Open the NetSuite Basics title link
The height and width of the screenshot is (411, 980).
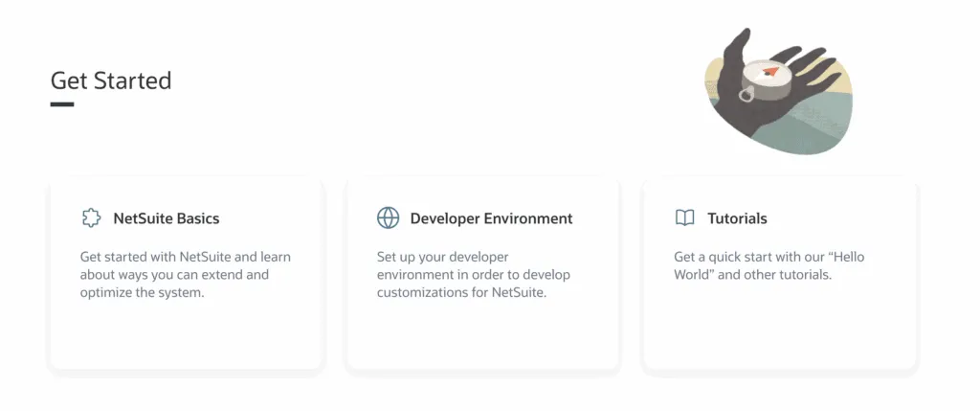click(x=167, y=218)
